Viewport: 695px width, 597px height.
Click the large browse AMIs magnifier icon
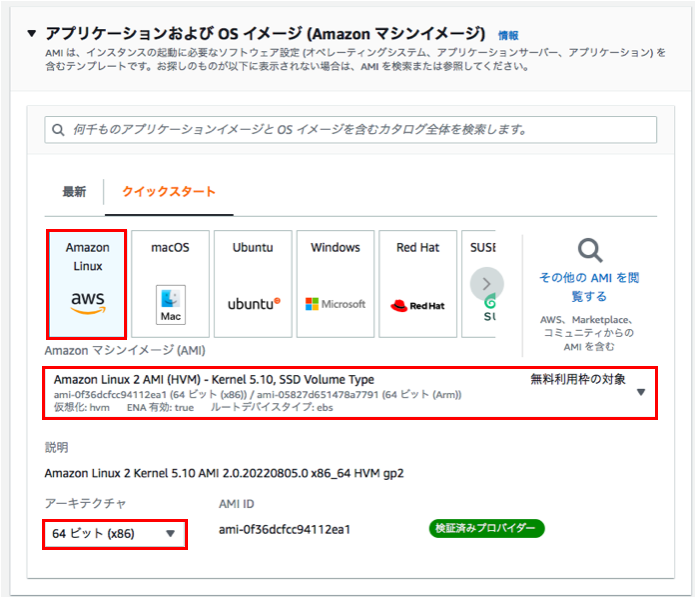point(590,250)
